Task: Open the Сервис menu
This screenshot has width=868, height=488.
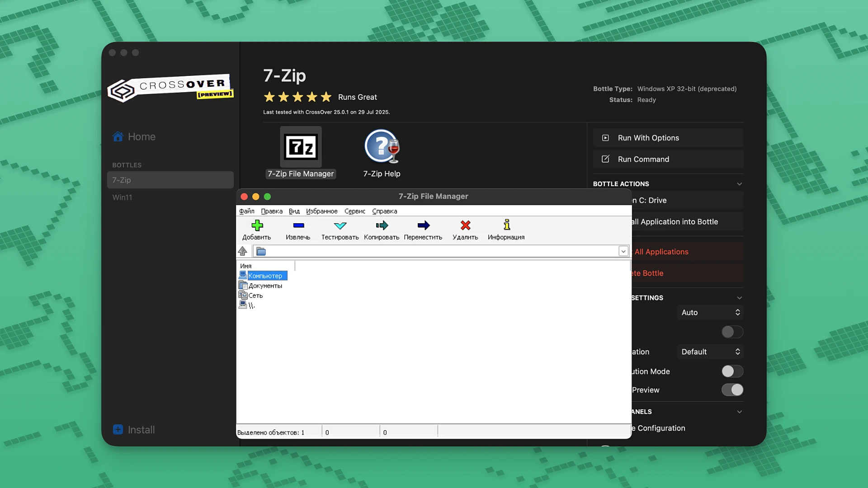Action: click(354, 211)
